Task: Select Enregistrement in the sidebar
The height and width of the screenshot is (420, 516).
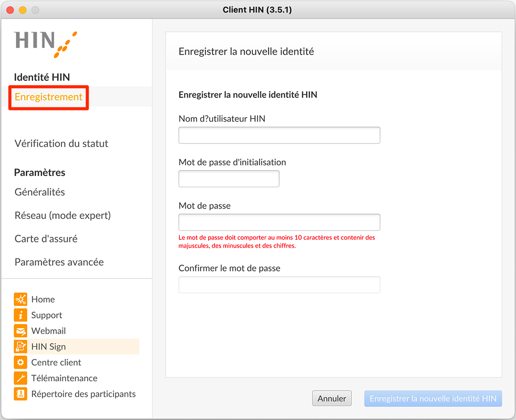Action: (49, 97)
